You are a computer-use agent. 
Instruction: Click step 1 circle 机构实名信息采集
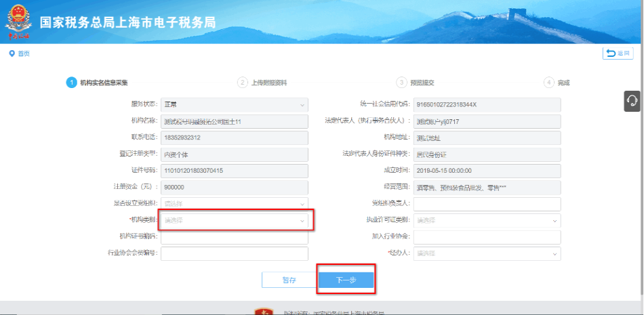pos(71,83)
